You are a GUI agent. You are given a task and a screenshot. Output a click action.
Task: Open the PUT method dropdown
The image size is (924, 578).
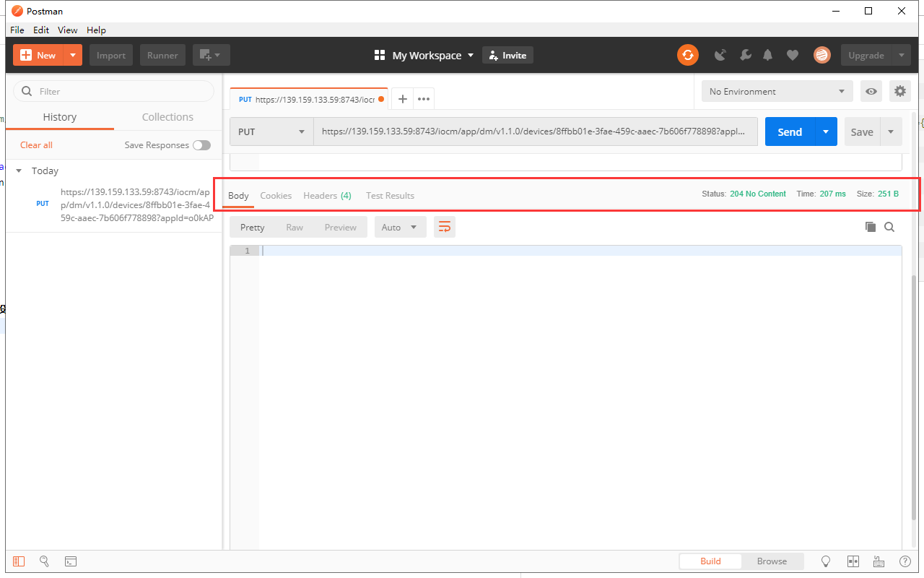pyautogui.click(x=271, y=131)
